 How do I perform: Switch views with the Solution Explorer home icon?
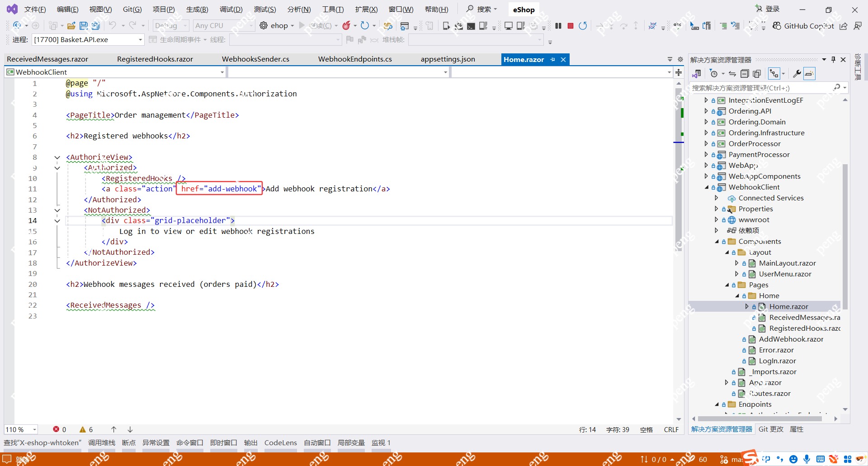[697, 74]
